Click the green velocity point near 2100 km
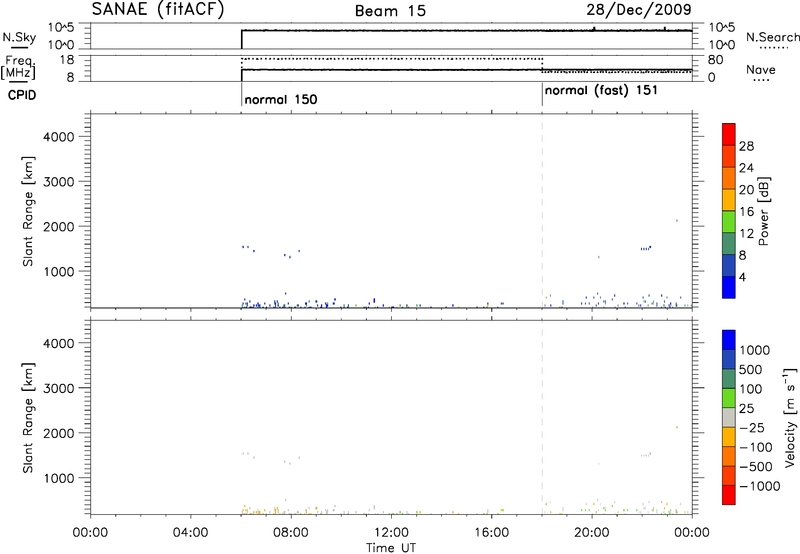 677,427
